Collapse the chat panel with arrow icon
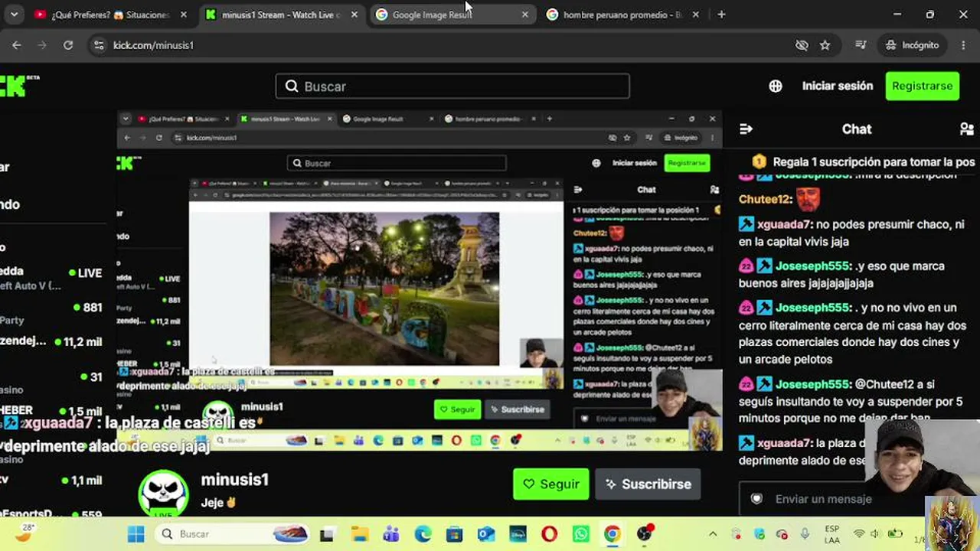 click(746, 129)
